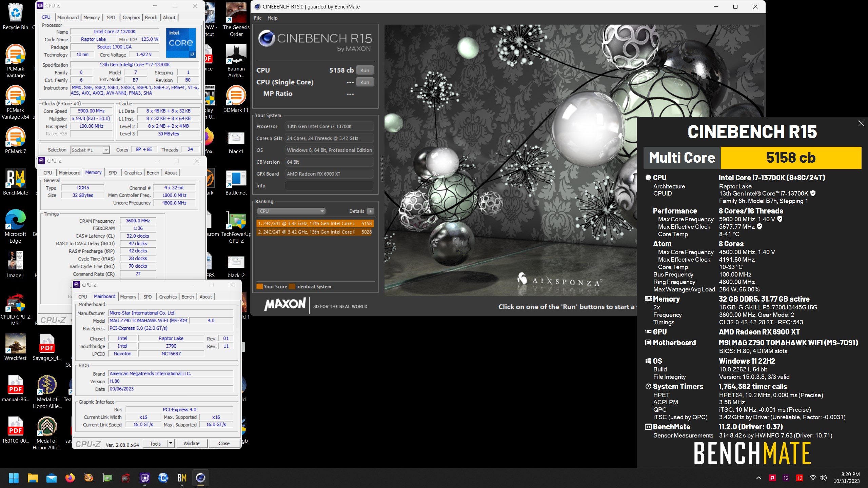Click the DRAM Frequency 3600.0 MHz value
The image size is (868, 488).
[x=138, y=221]
